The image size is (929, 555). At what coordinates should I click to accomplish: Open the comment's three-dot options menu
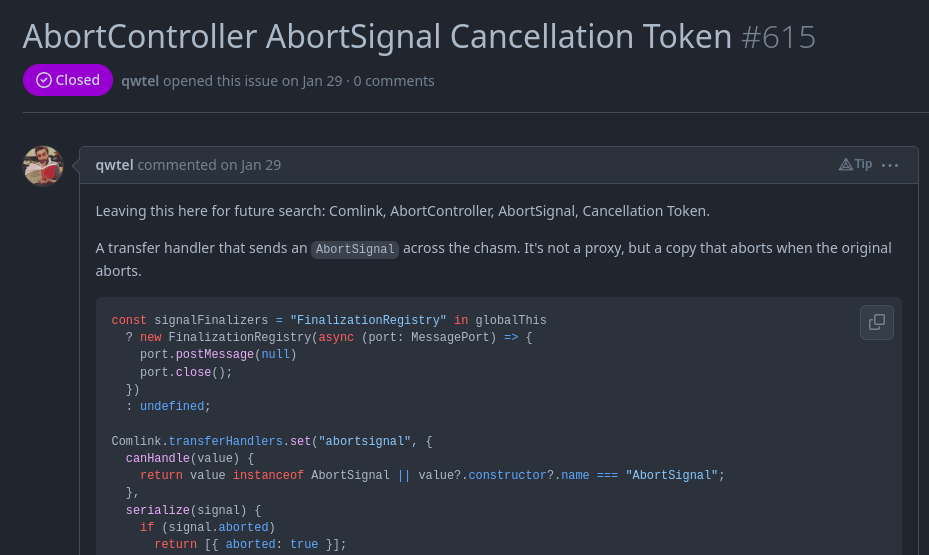click(x=890, y=165)
